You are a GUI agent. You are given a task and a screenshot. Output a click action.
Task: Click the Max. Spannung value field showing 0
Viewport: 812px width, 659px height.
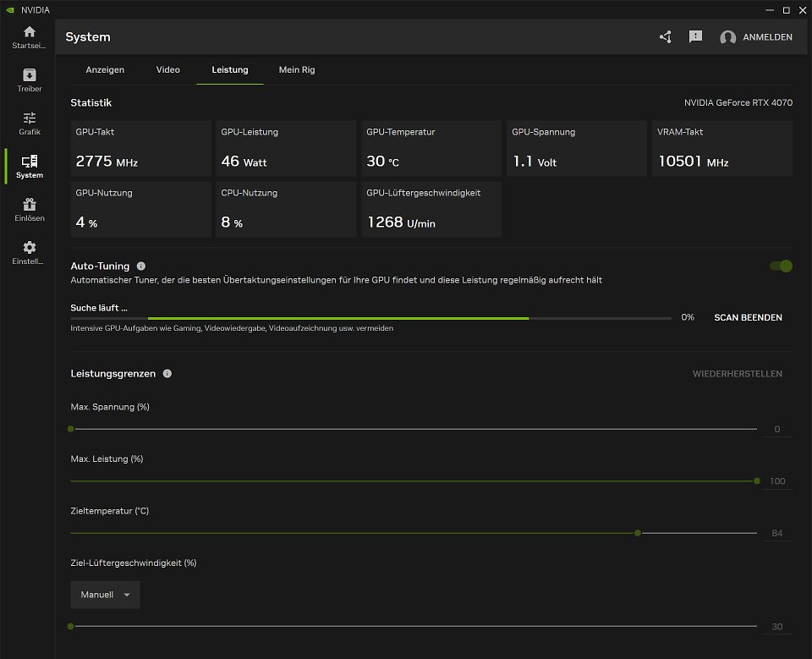pyautogui.click(x=776, y=429)
